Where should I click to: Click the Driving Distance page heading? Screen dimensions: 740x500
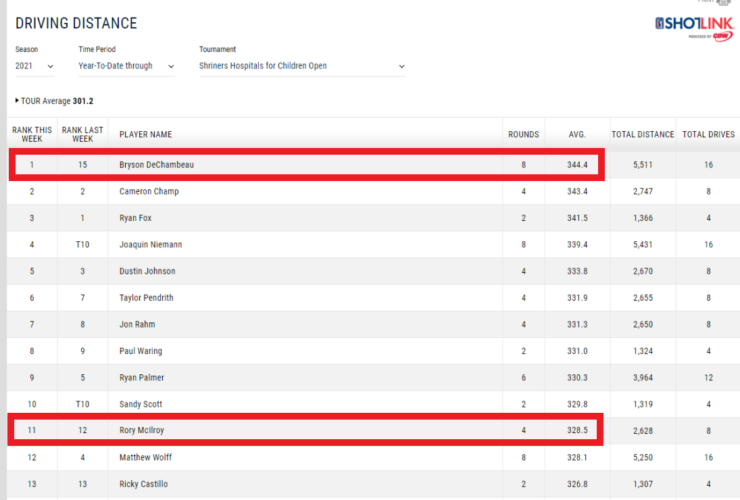pos(76,23)
